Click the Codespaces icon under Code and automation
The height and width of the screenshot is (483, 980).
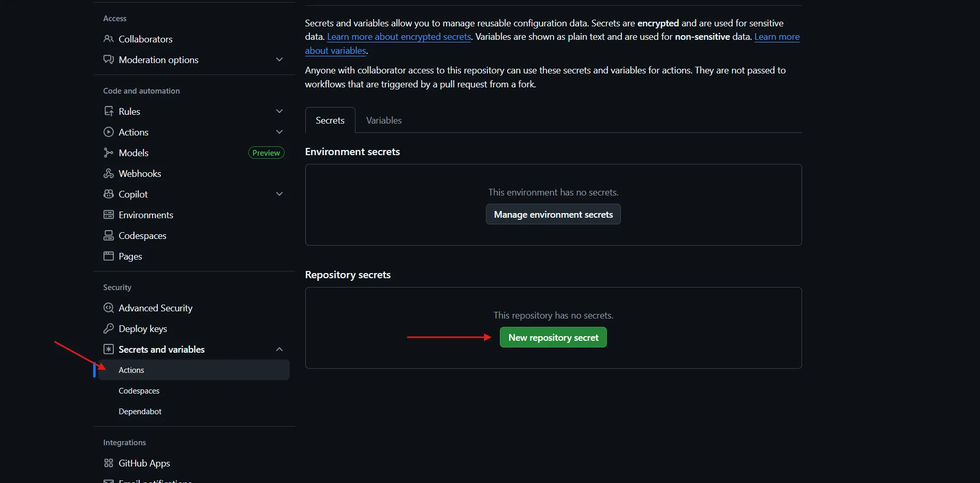[x=108, y=235]
